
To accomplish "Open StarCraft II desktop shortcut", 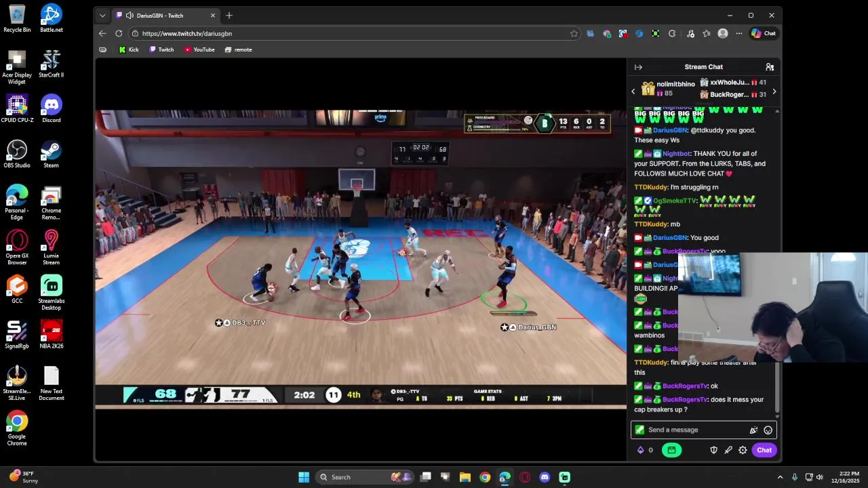I will (x=51, y=64).
